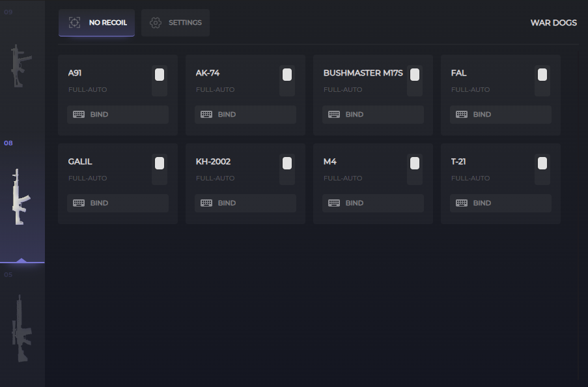
Task: Set a key bind for GALIL
Action: point(118,203)
